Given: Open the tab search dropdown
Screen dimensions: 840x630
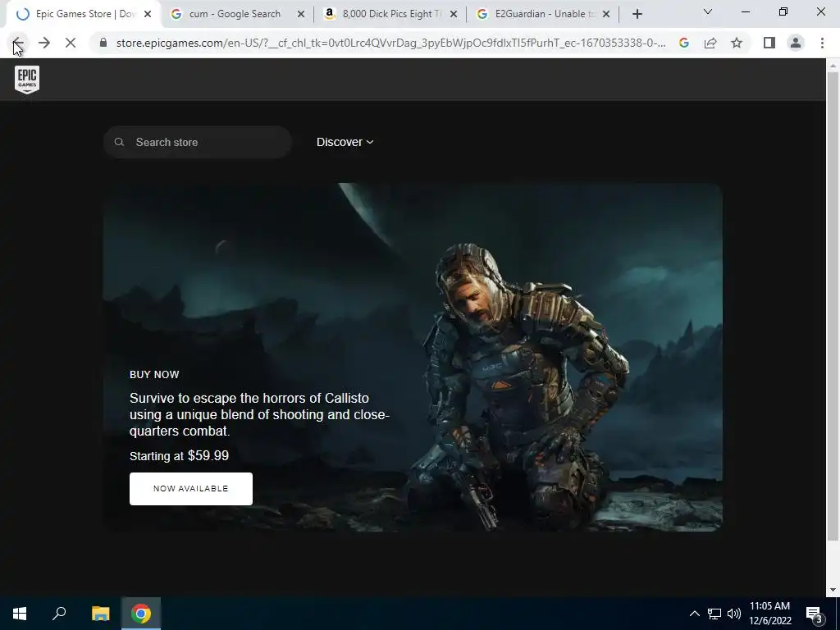Looking at the screenshot, I should click(707, 11).
